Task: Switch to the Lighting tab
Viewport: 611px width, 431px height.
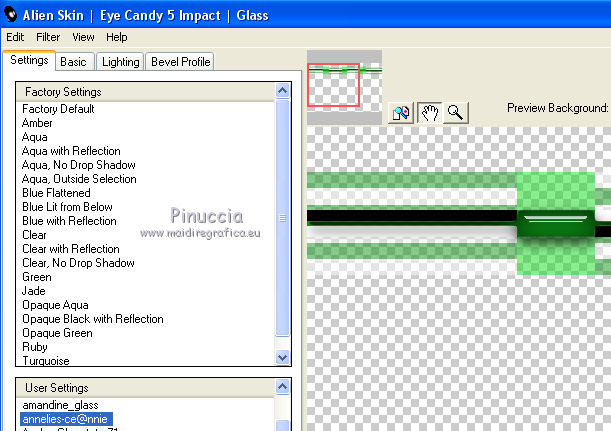Action: coord(120,62)
